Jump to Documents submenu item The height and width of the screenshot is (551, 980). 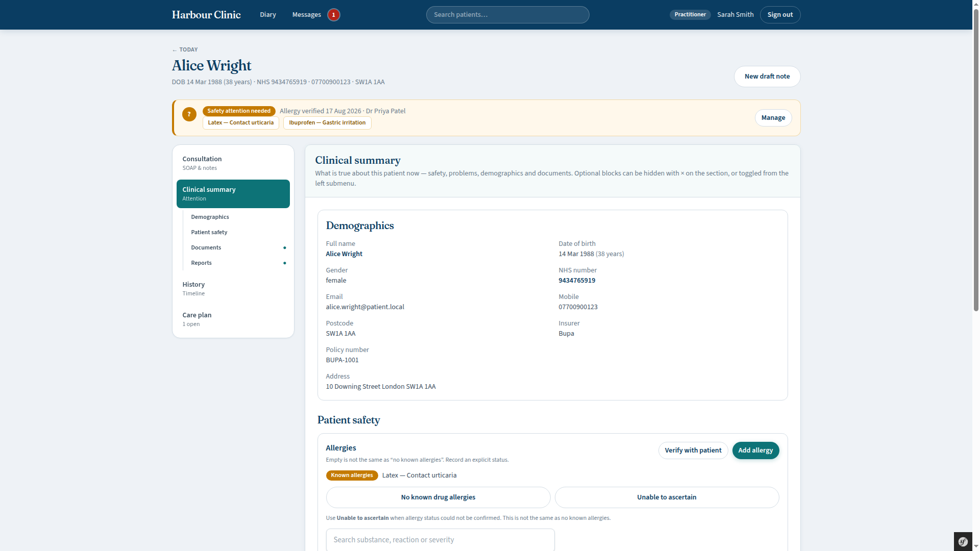206,248
